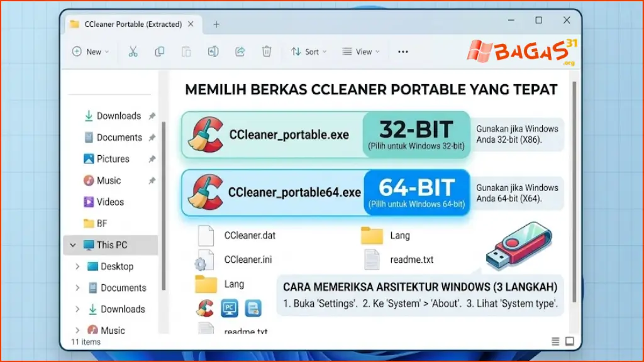Click the Delete trash icon

(x=267, y=52)
